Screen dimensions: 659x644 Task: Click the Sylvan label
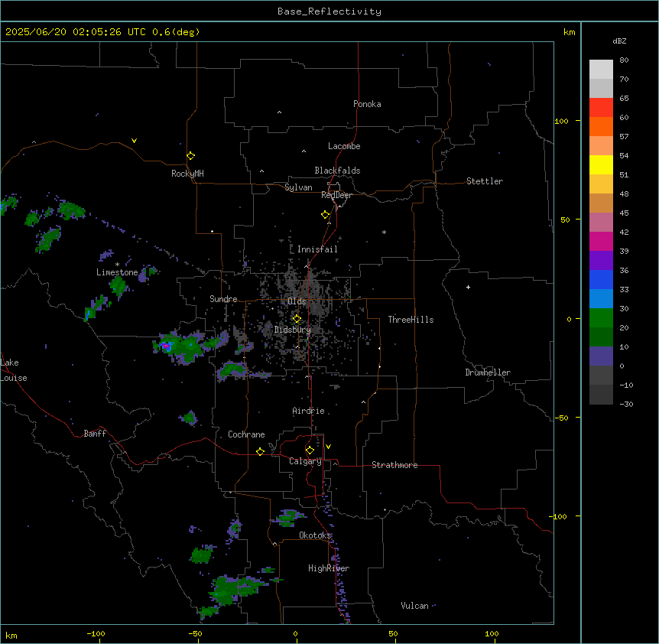click(x=298, y=187)
